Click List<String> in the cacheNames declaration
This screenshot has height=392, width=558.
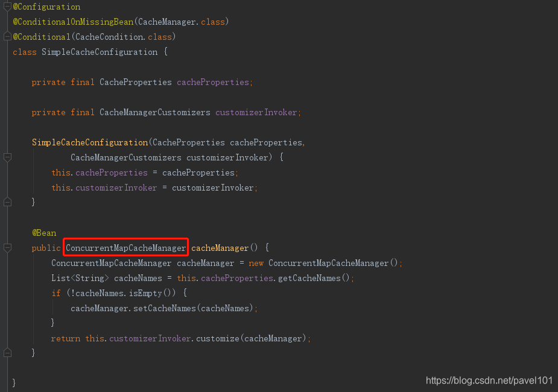80,278
